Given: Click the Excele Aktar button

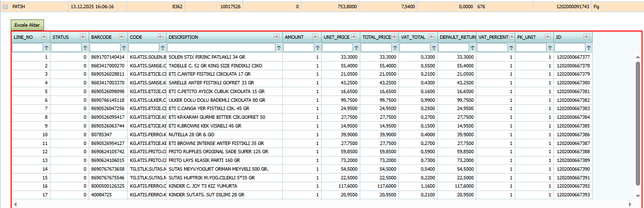Looking at the screenshot, I should [28, 25].
